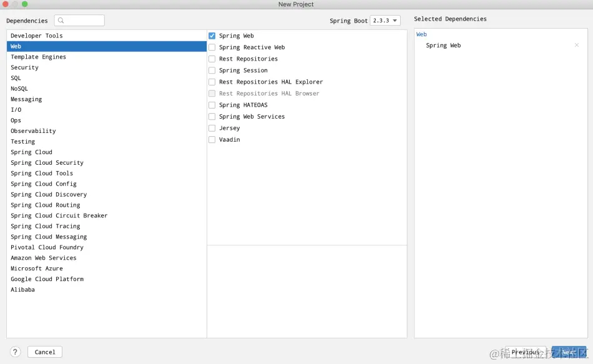This screenshot has height=364, width=593.
Task: Focus the Dependencies search field
Action: (79, 21)
